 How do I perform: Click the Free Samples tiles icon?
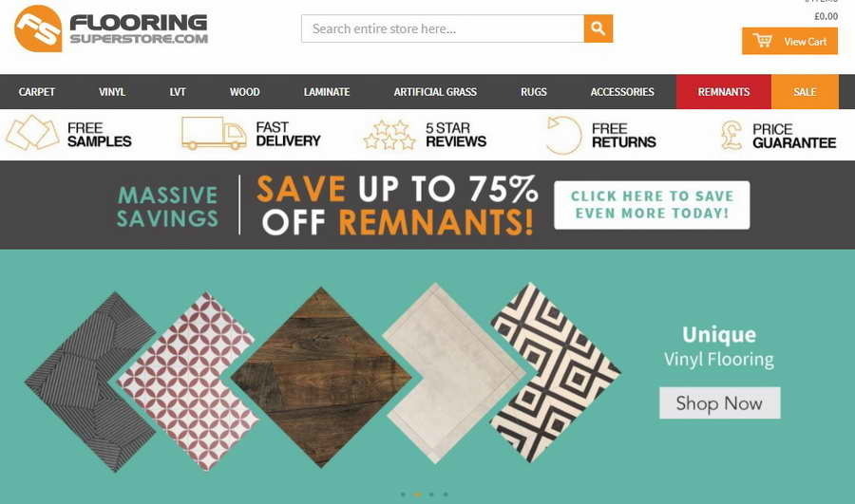point(32,132)
